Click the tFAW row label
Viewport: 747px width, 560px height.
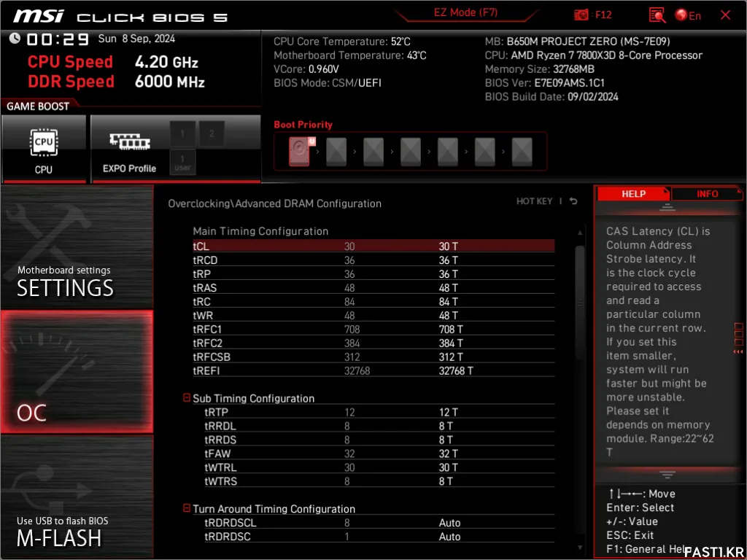pos(217,454)
